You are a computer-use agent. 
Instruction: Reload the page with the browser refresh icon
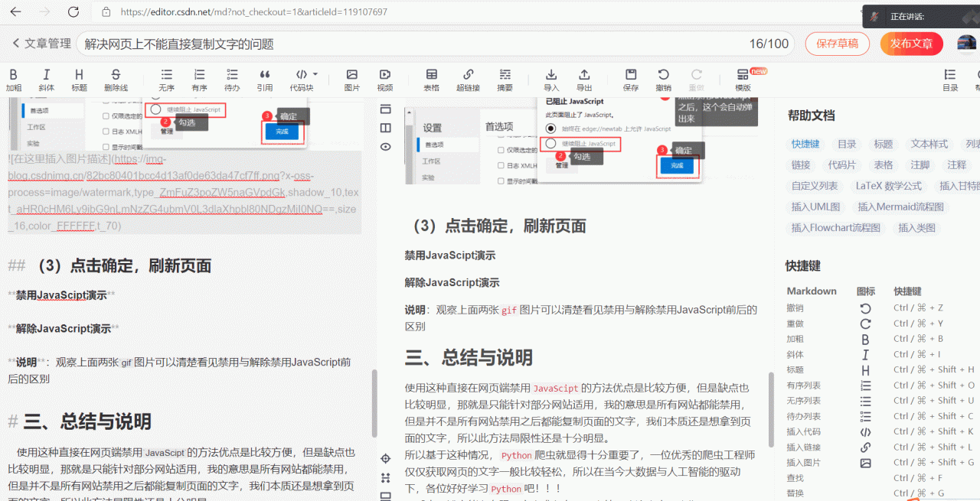(73, 11)
